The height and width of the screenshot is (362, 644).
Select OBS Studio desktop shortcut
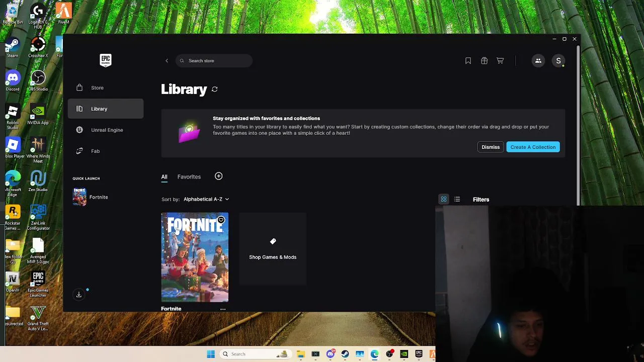(x=38, y=81)
